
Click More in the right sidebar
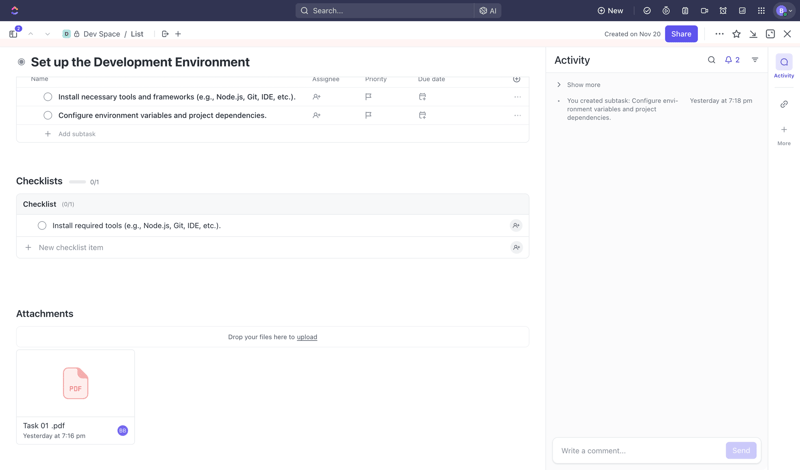click(784, 136)
